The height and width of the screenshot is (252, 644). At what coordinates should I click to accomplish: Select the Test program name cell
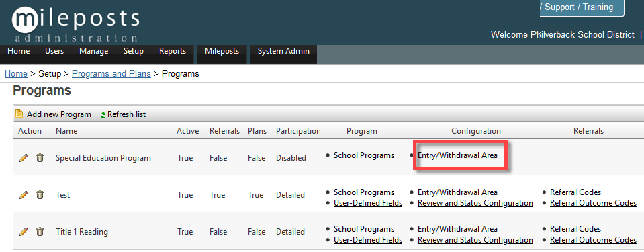[x=63, y=195]
